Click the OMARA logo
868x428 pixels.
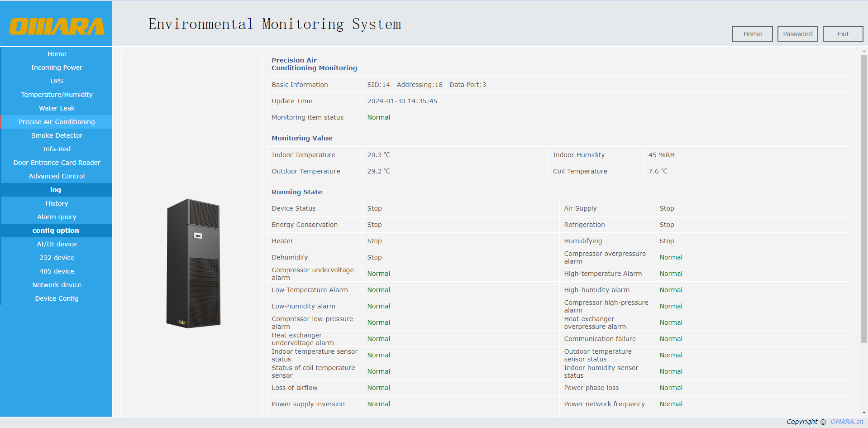(x=57, y=26)
